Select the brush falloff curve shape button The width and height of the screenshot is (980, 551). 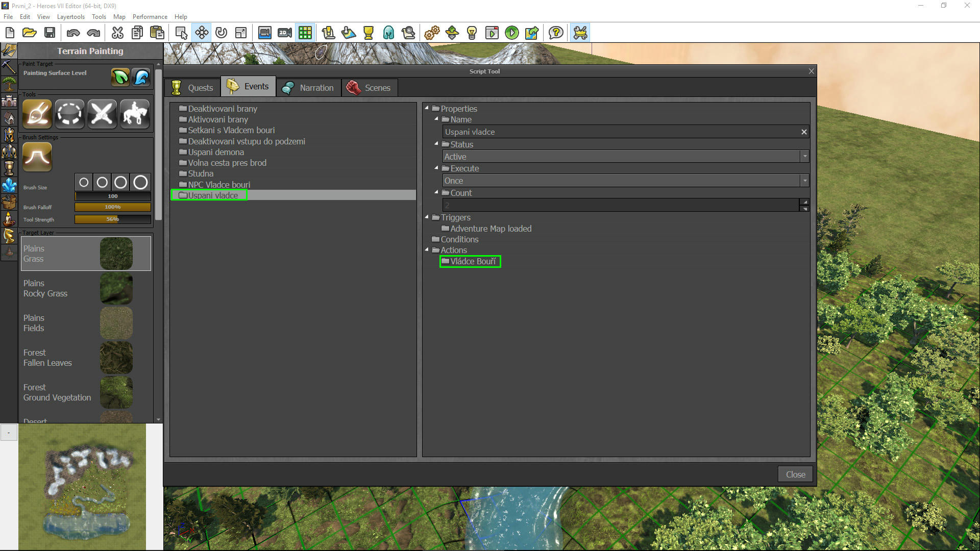click(x=37, y=157)
